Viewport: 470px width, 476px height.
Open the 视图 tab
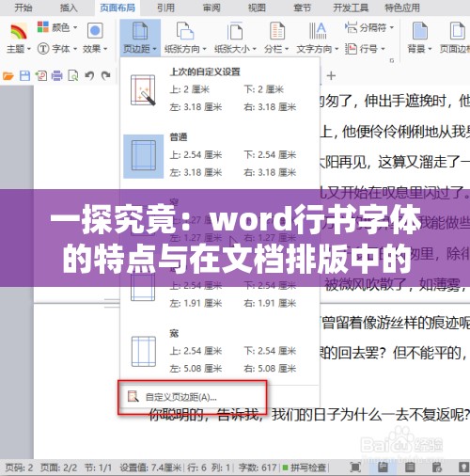pos(257,8)
